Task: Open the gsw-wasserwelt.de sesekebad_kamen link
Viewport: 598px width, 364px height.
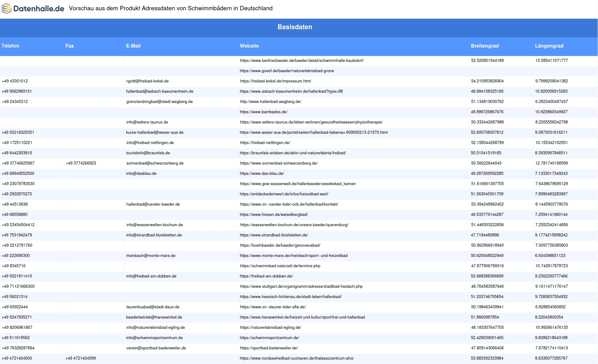Action: click(298, 184)
